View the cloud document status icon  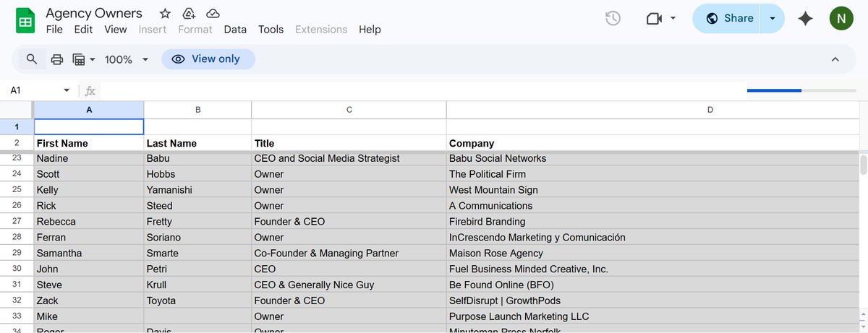point(213,14)
